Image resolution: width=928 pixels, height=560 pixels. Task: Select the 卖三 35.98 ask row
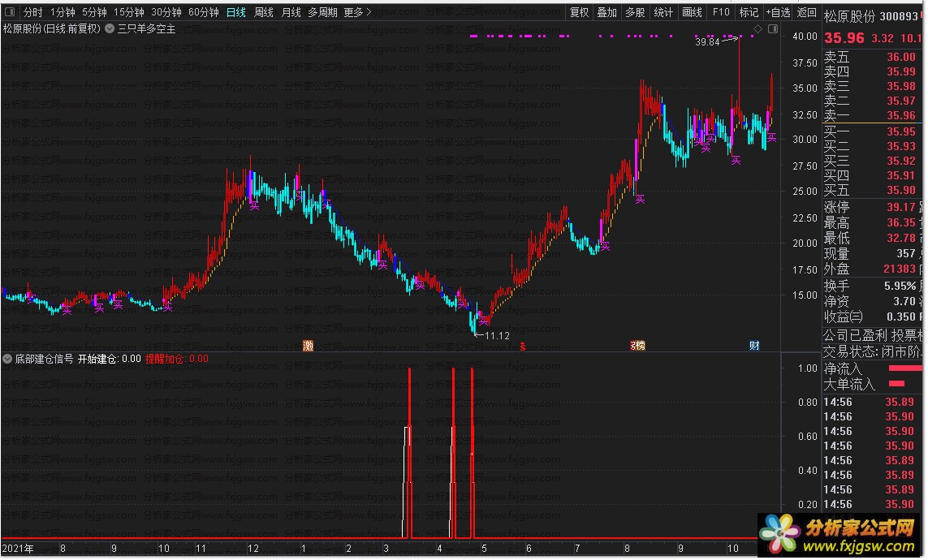pyautogui.click(x=872, y=86)
